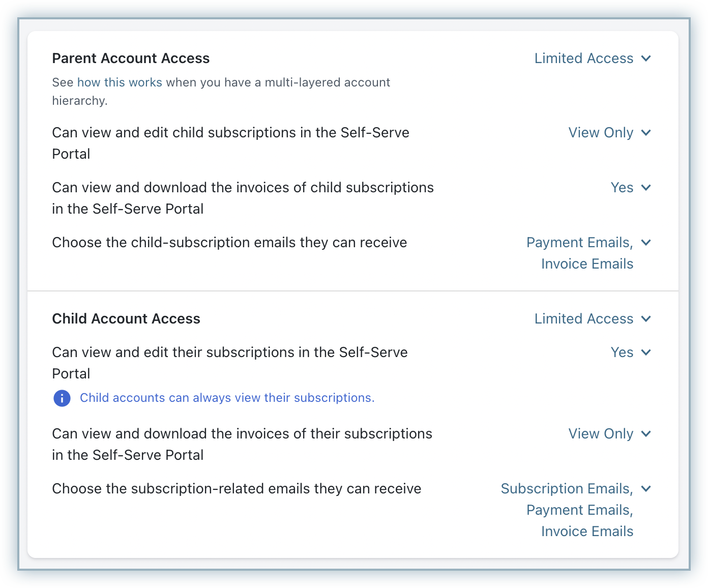Image resolution: width=708 pixels, height=588 pixels.
Task: Click 'Child accounts can always view their subscriptions' note
Action: click(227, 398)
